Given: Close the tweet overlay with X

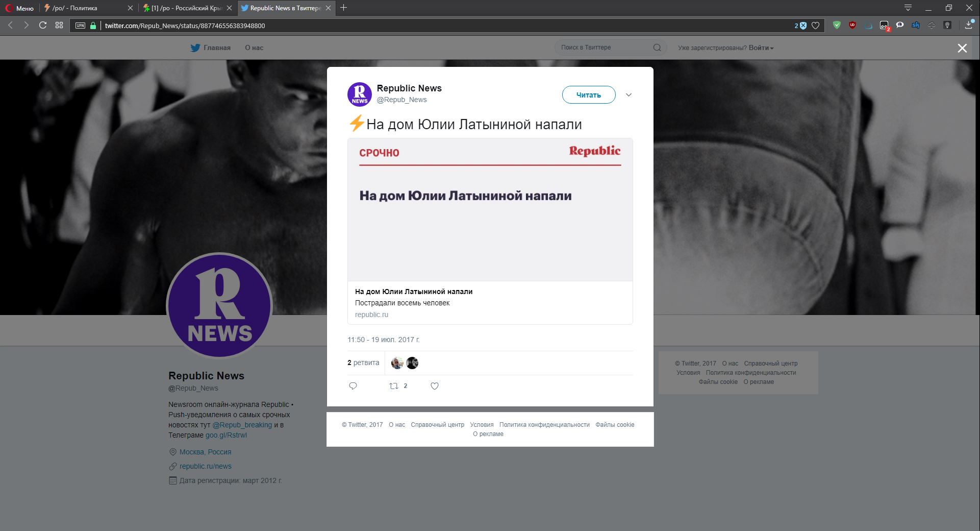Looking at the screenshot, I should coord(962,48).
